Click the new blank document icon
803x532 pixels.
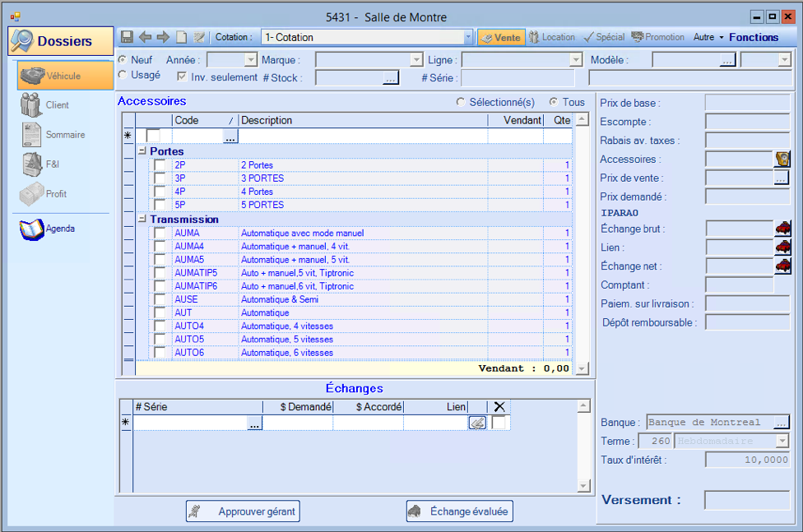[x=181, y=37]
